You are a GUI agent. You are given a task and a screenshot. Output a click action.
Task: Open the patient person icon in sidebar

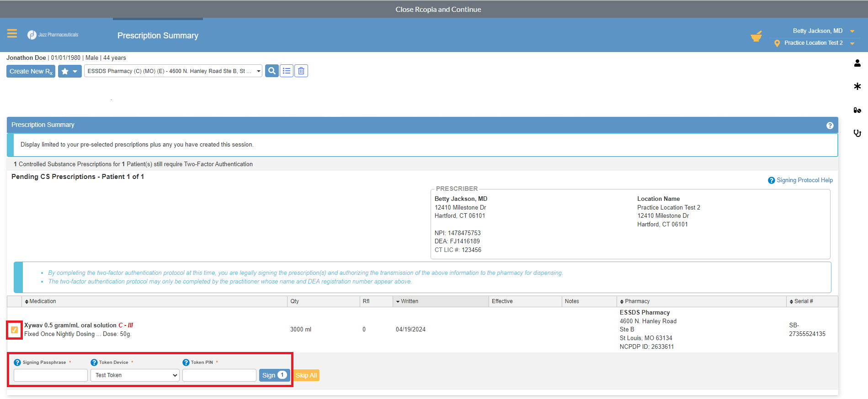pos(857,63)
